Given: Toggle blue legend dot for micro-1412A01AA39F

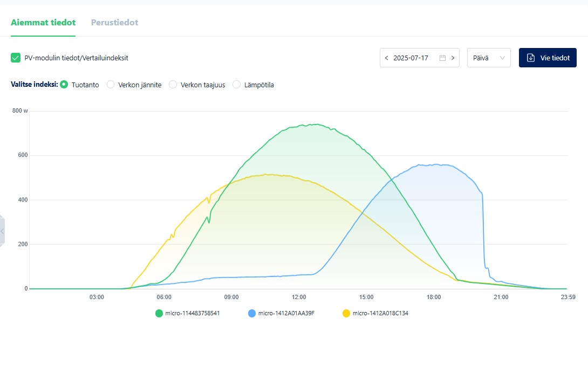Looking at the screenshot, I should pos(252,313).
